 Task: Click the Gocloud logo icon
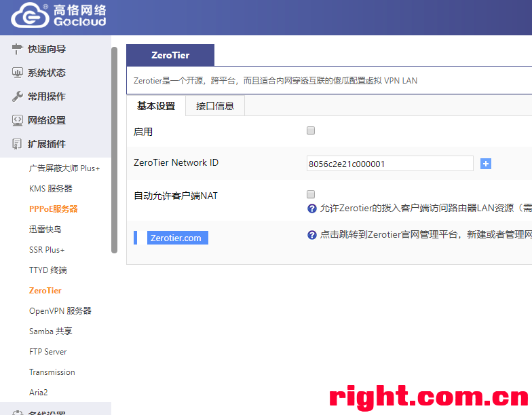(30, 15)
